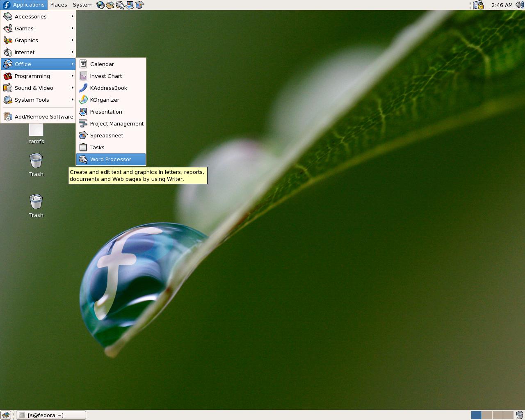Image resolution: width=525 pixels, height=420 pixels.
Task: Start Presentation from the Office submenu
Action: [111, 112]
